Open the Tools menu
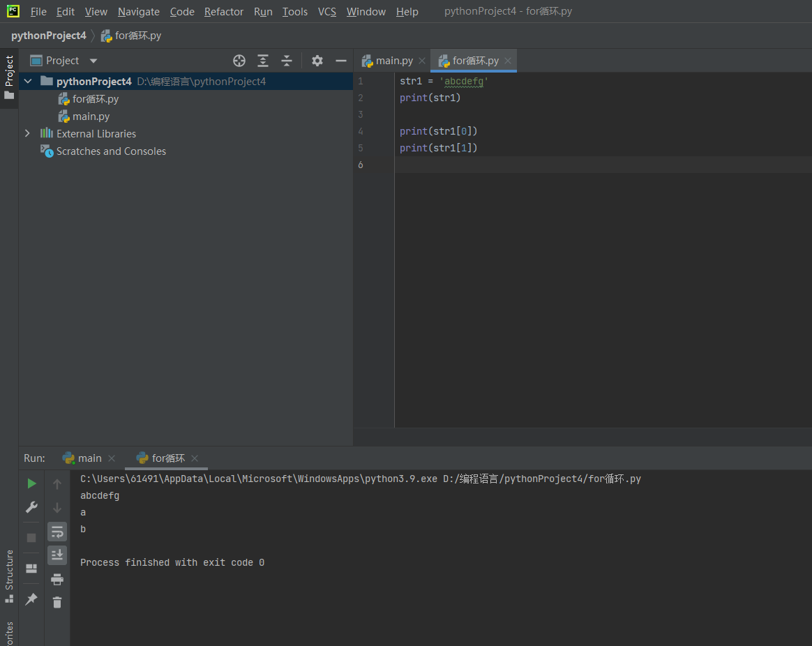 click(x=294, y=11)
